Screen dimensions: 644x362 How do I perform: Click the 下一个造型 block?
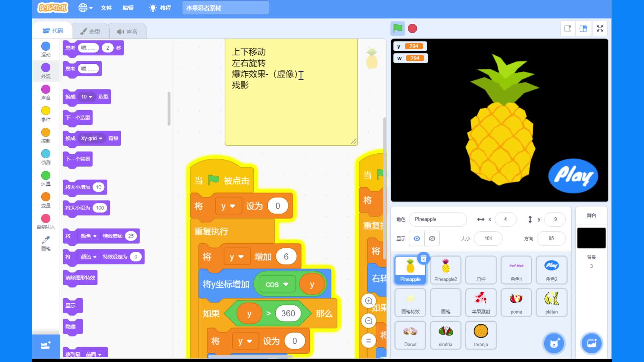[78, 118]
